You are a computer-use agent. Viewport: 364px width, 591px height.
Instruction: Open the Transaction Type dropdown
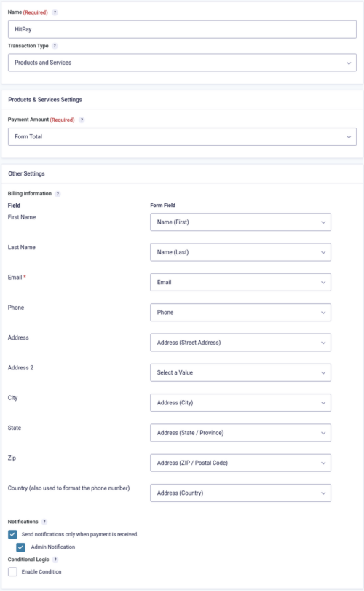pos(182,63)
